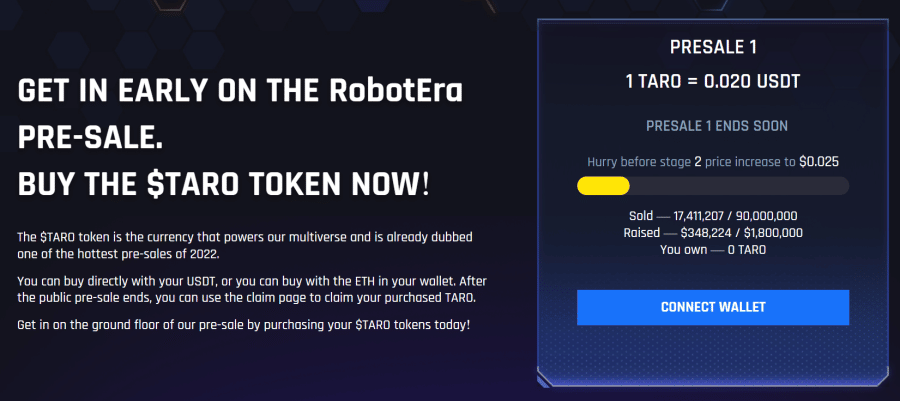Viewport: 900px width, 401px height.
Task: Click the PRE-SALE. heading line
Action: point(86,138)
